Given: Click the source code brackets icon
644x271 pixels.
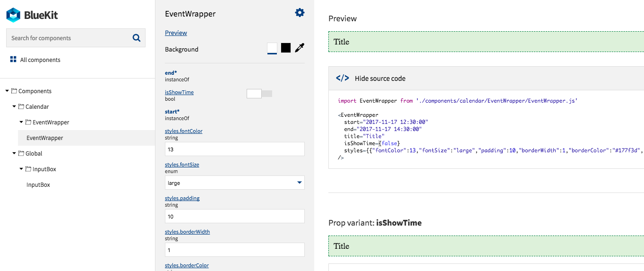Looking at the screenshot, I should click(x=343, y=79).
